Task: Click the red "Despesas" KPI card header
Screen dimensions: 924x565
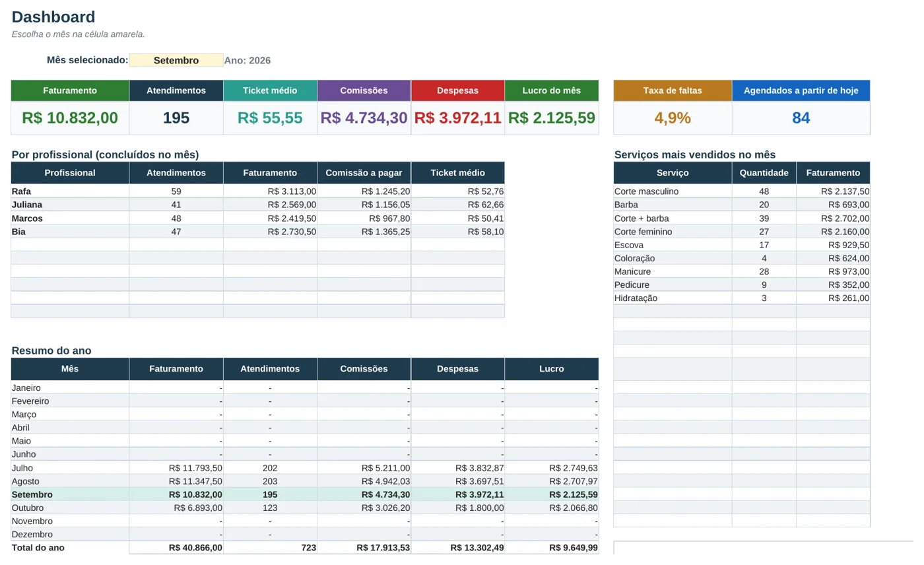Action: (x=458, y=90)
